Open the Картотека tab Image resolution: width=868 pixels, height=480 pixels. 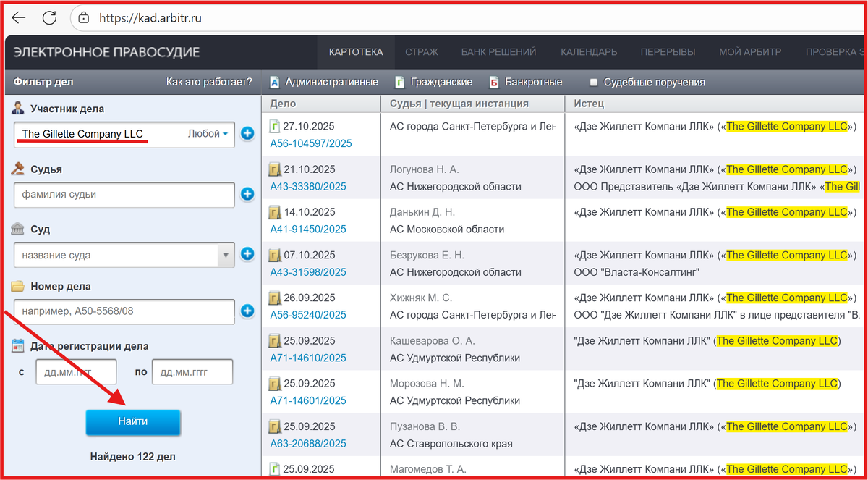pyautogui.click(x=355, y=52)
